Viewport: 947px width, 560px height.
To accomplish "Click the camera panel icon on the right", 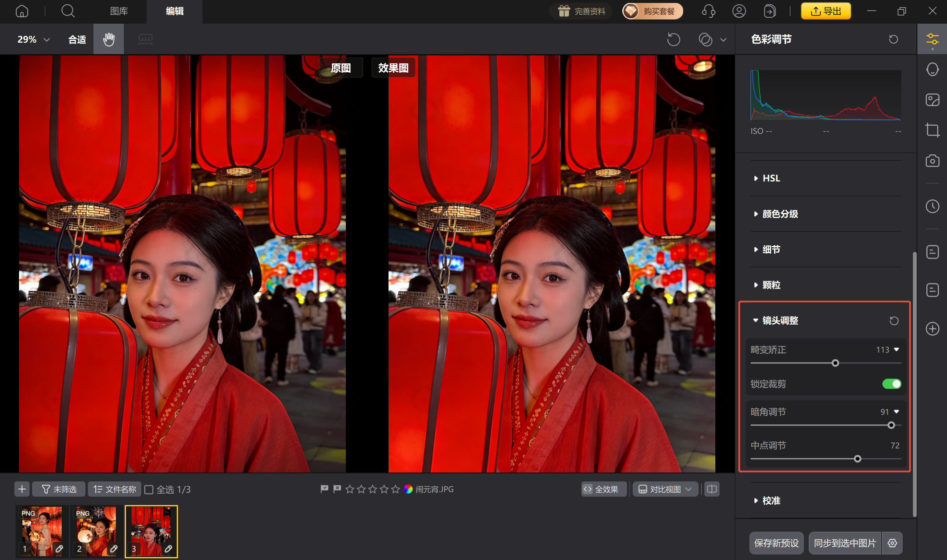I will [932, 161].
